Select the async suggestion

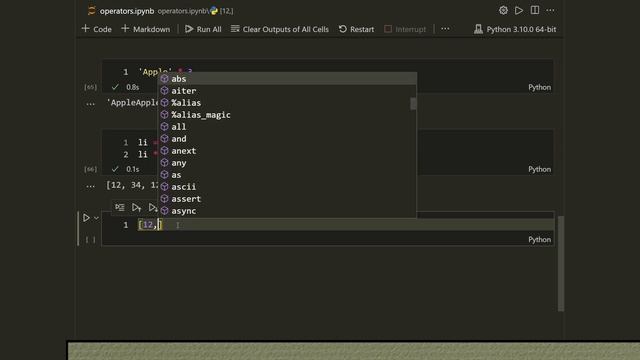[287, 211]
